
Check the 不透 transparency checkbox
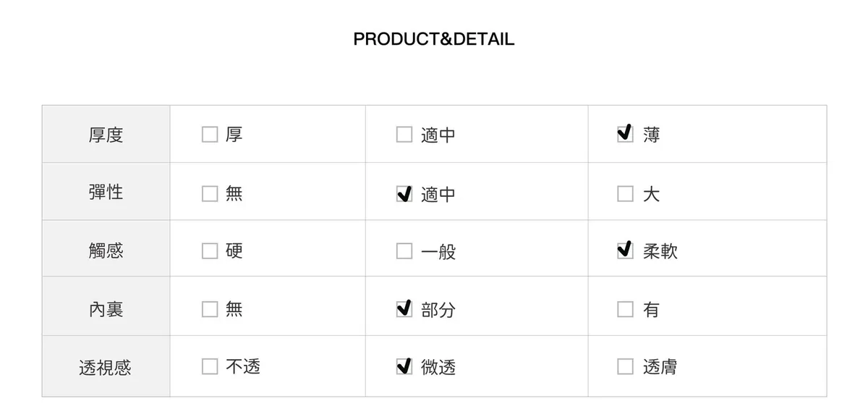pos(210,367)
